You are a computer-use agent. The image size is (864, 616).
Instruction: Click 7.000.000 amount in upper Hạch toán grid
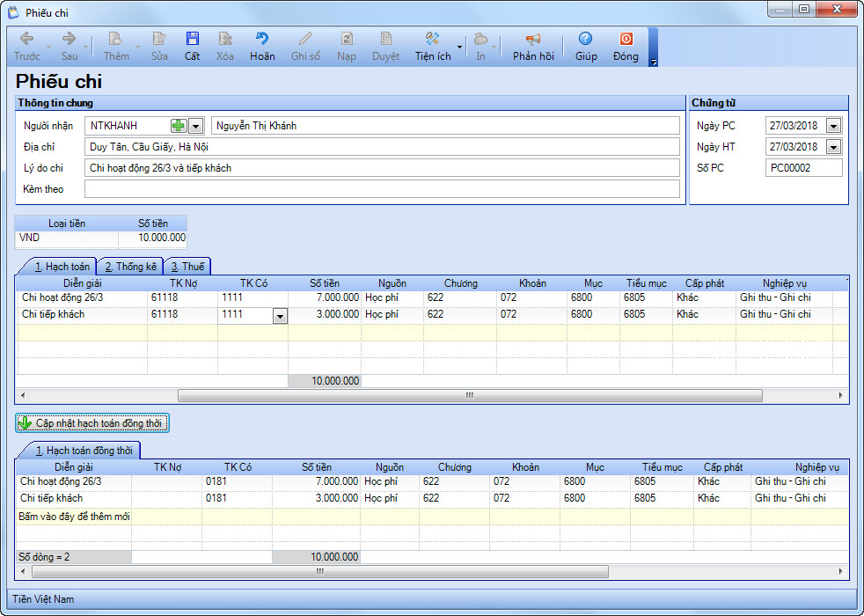[325, 297]
